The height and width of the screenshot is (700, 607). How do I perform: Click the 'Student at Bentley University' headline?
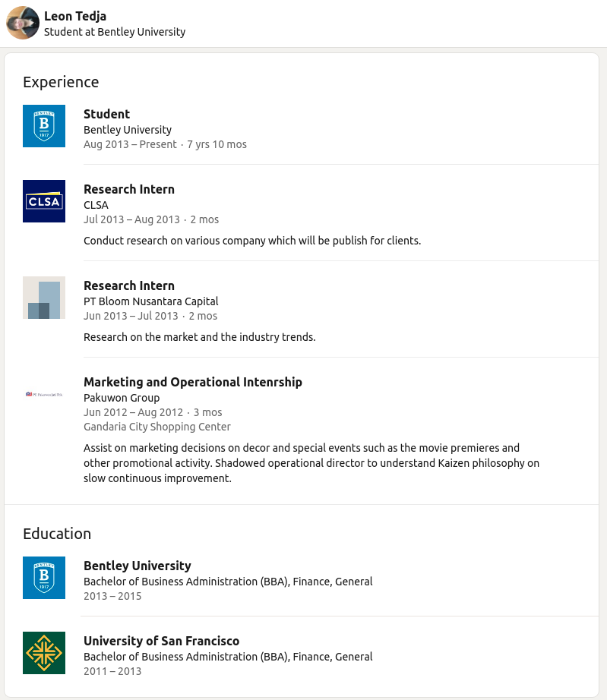click(x=115, y=32)
